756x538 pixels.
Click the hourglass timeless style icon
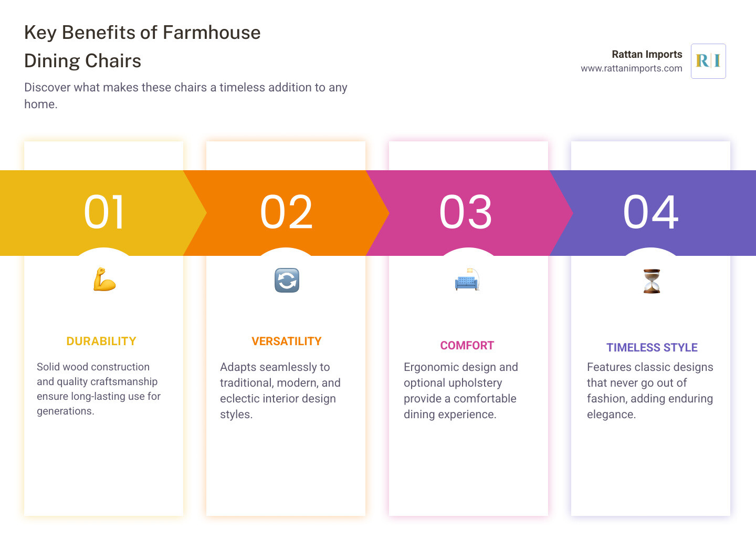click(x=652, y=281)
